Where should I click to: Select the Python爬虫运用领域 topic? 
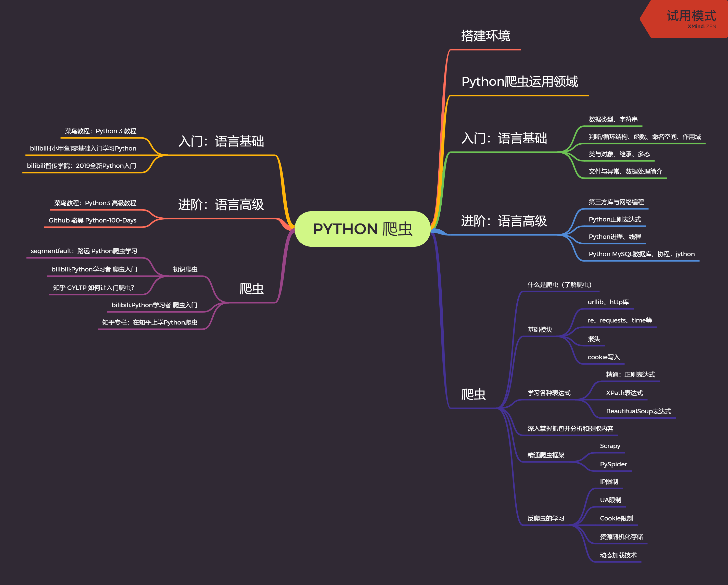[x=520, y=82]
